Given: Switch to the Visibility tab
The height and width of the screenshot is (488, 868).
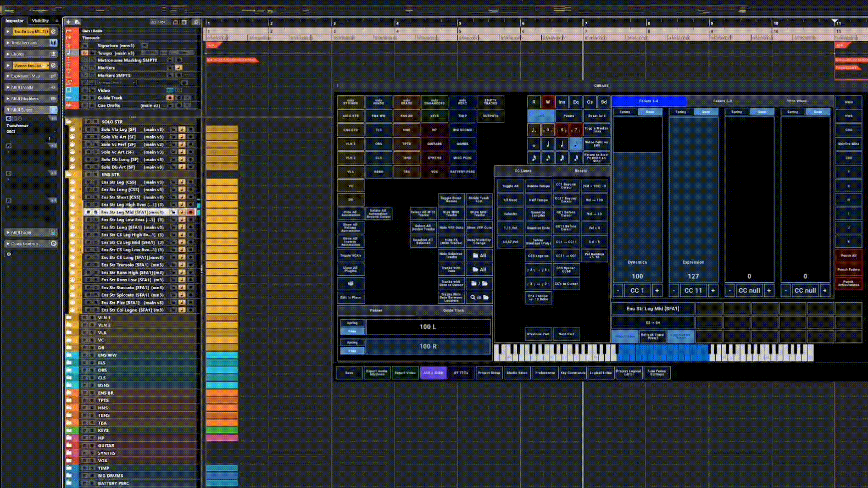Looking at the screenshot, I should 41,21.
